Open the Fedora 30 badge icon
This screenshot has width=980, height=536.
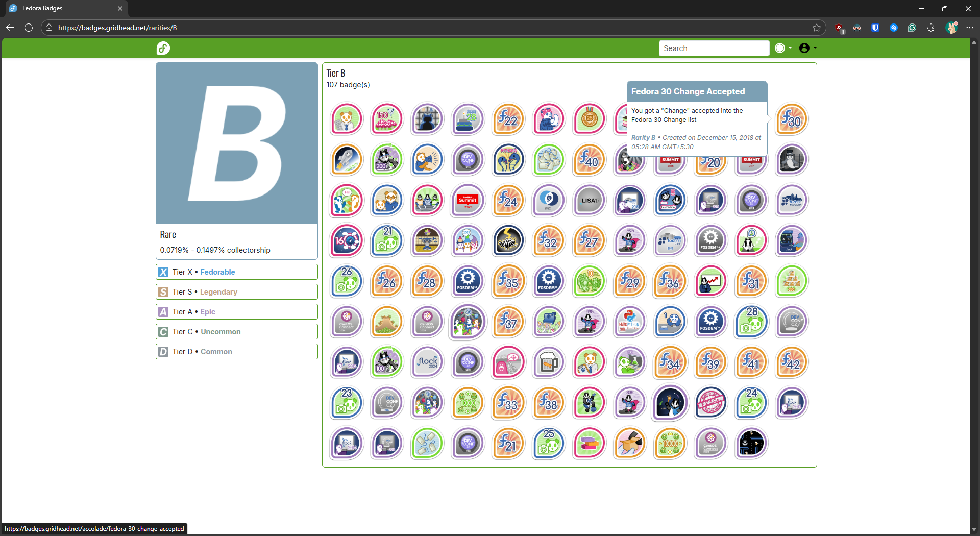(x=791, y=119)
